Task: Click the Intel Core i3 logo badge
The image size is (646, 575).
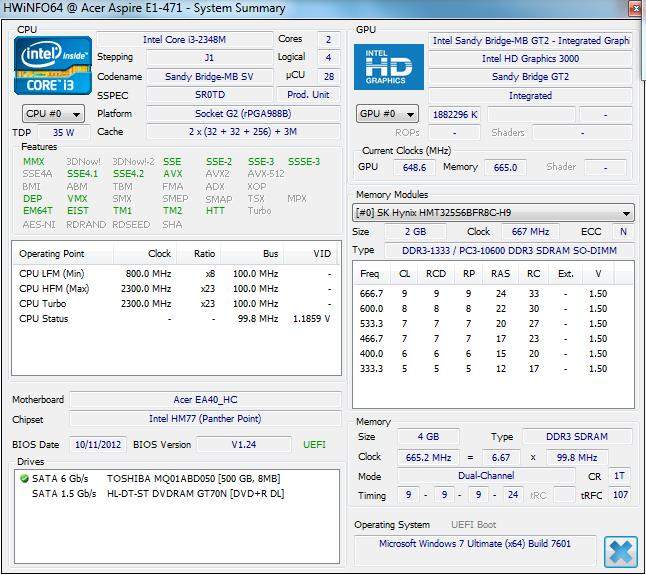Action: point(53,65)
